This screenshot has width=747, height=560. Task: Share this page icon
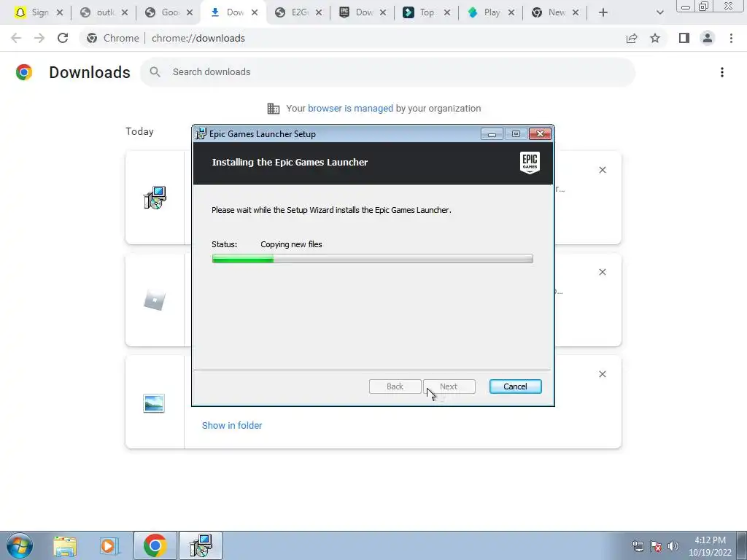(x=632, y=38)
